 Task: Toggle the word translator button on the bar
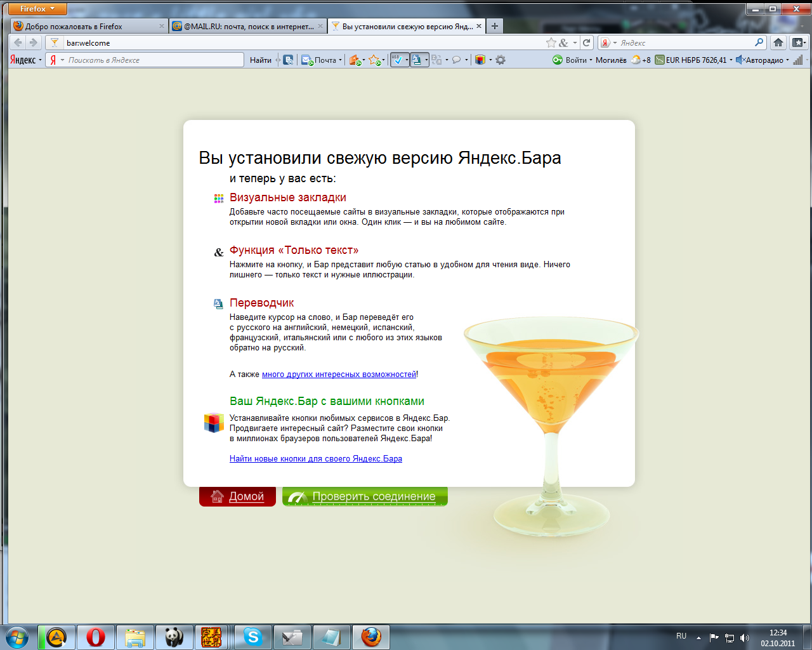click(416, 60)
